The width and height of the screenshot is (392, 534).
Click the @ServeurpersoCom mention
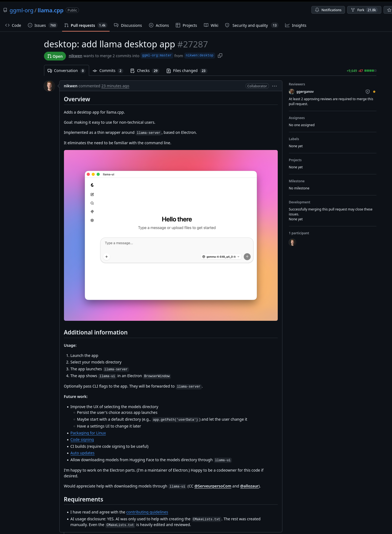pos(213,486)
